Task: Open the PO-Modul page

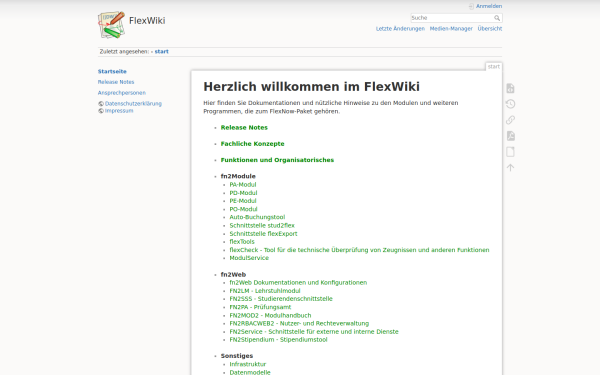Action: click(x=243, y=209)
